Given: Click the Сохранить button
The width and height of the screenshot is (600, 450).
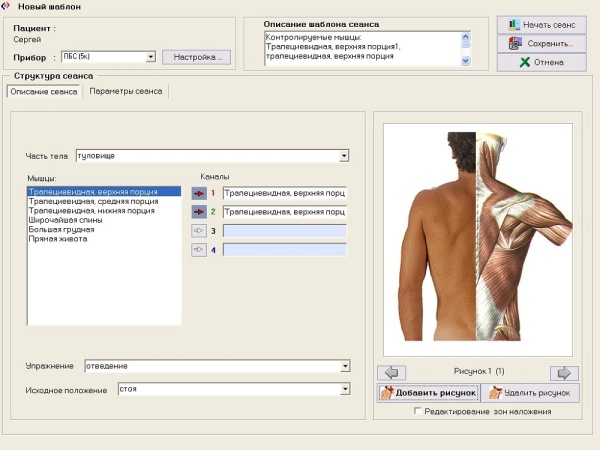Looking at the screenshot, I should tap(542, 43).
